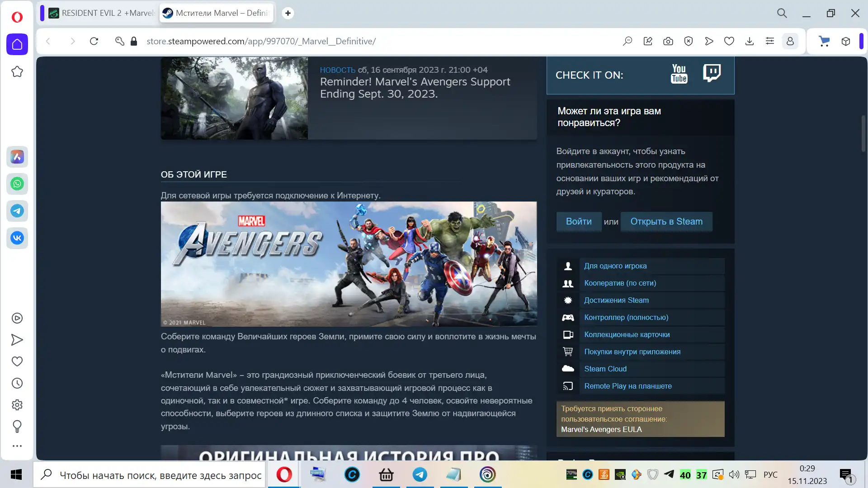868x488 pixels.
Task: Open the Player icon in the sidebar
Action: coord(17,318)
